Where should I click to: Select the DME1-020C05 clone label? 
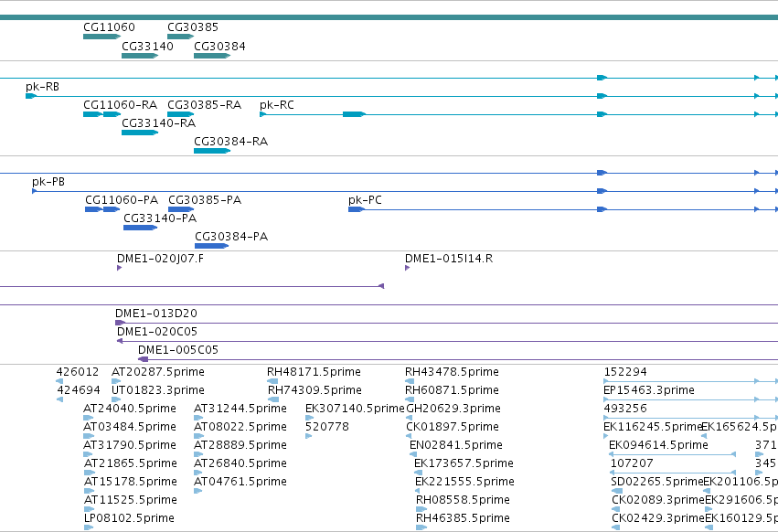pyautogui.click(x=157, y=332)
